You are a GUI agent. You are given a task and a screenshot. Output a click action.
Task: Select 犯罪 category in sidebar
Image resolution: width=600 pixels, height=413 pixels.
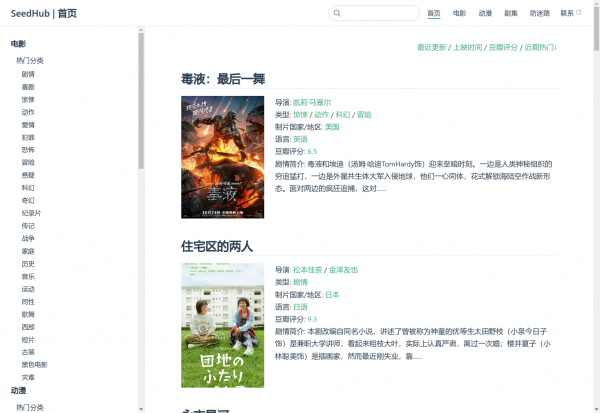(x=28, y=137)
